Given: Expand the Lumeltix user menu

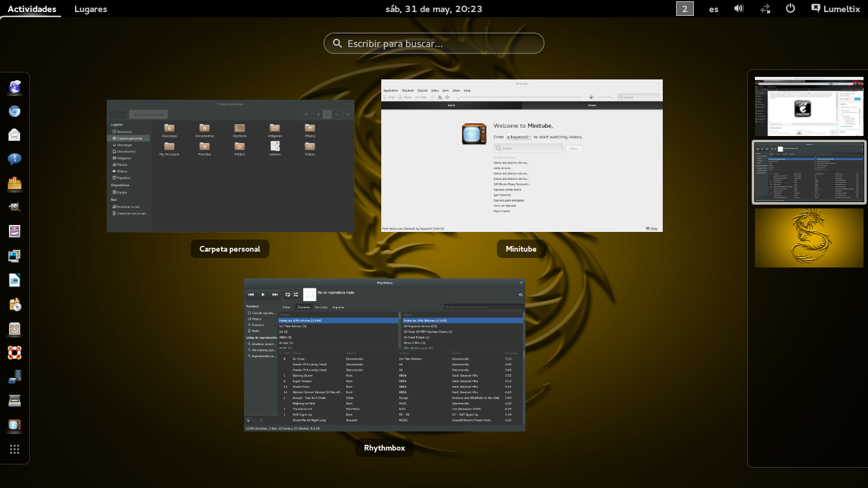Looking at the screenshot, I should coord(837,9).
